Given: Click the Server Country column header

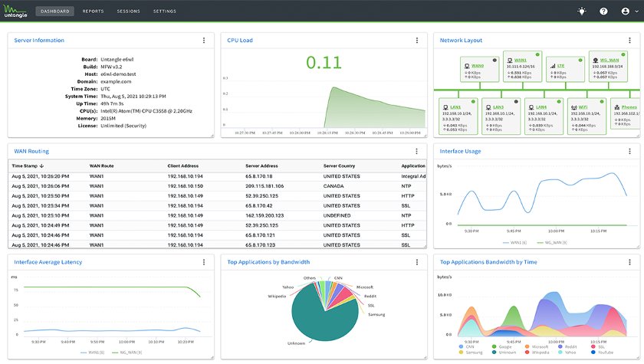Looking at the screenshot, I should click(x=339, y=166).
